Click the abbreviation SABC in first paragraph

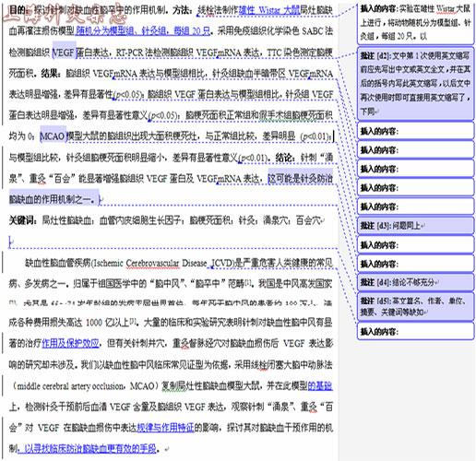tap(313, 31)
